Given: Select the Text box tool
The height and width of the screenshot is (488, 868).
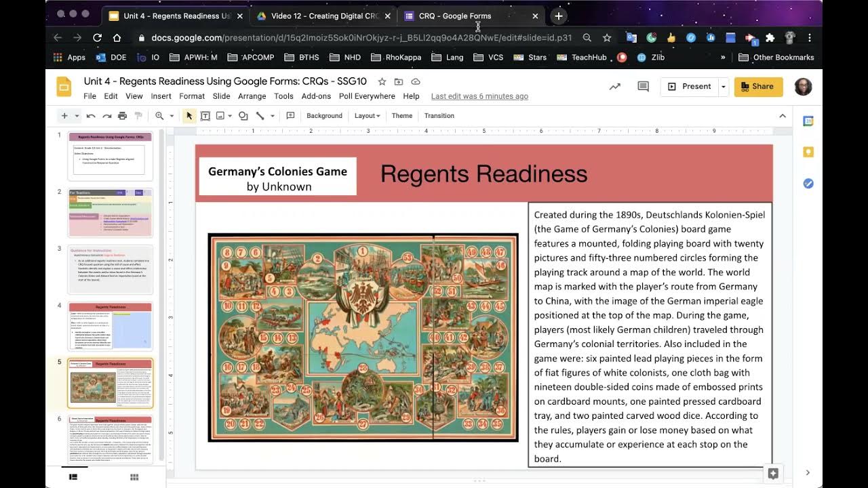Looking at the screenshot, I should tap(205, 116).
